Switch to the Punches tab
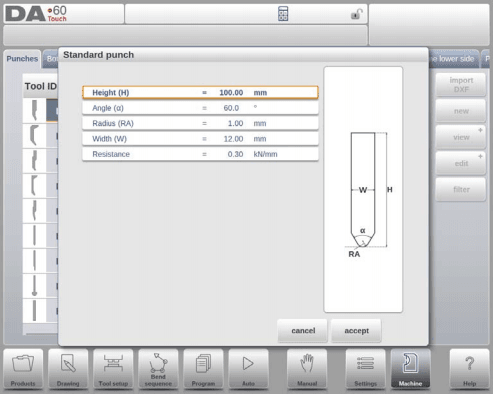The width and height of the screenshot is (493, 394). coord(22,59)
